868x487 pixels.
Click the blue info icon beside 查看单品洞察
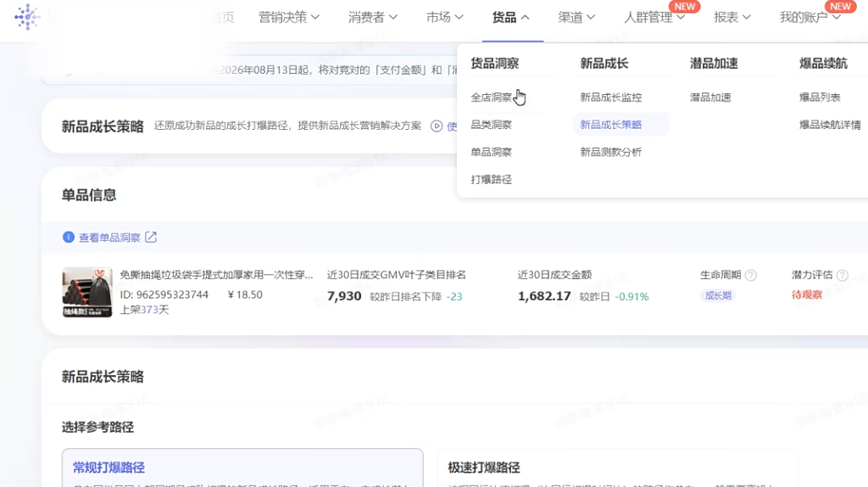coord(68,237)
